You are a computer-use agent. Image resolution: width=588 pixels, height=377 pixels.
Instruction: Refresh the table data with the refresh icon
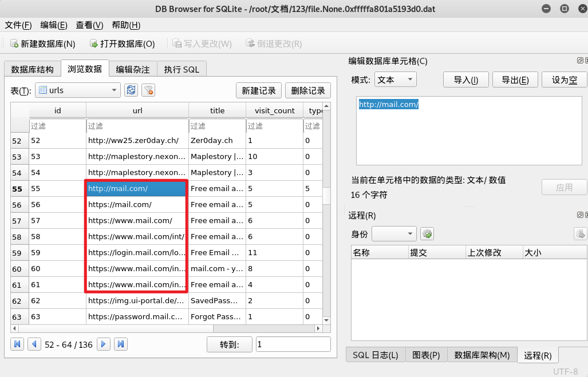pos(131,90)
